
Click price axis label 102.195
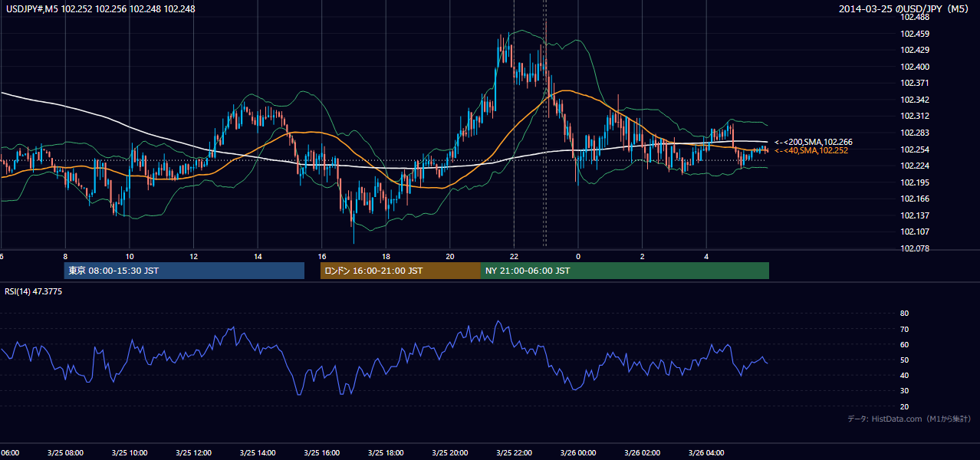916,182
